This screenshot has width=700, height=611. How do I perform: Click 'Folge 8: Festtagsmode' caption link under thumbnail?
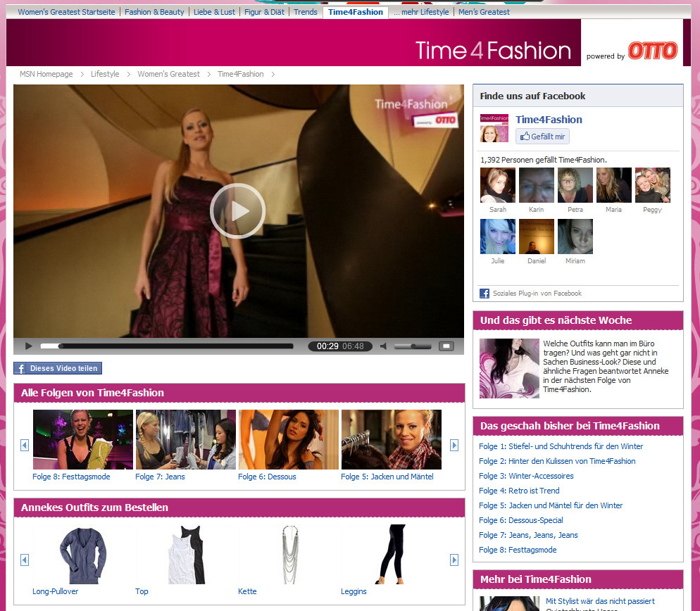pos(71,477)
